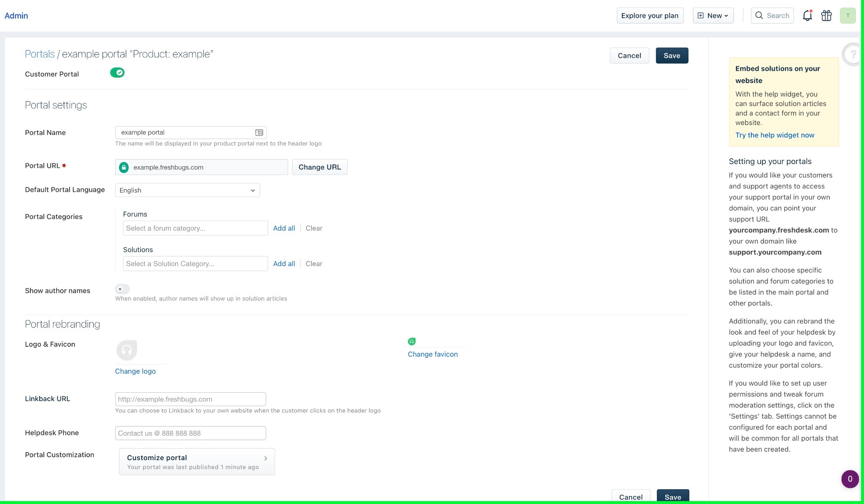The width and height of the screenshot is (864, 504).
Task: Click the Logo & Favicon label
Action: (50, 344)
